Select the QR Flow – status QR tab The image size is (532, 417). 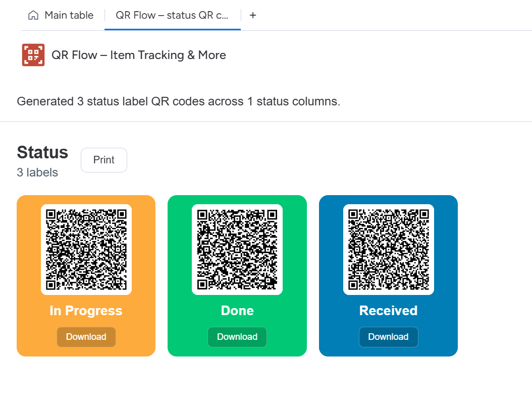coord(172,15)
